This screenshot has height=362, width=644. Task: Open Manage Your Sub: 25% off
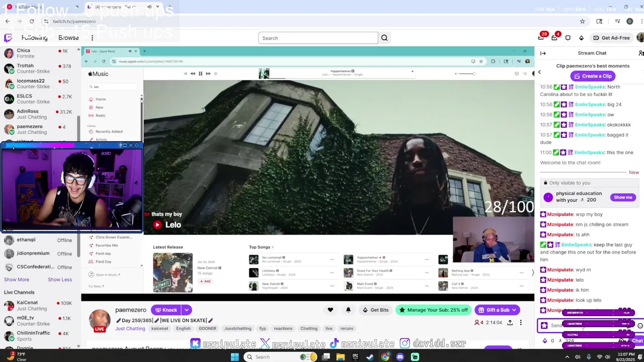(x=433, y=310)
